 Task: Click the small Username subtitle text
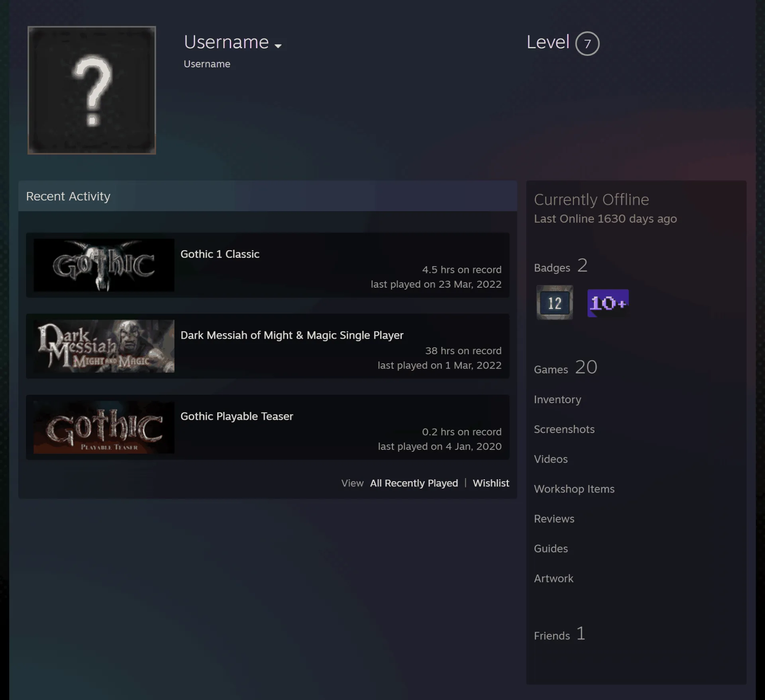207,64
